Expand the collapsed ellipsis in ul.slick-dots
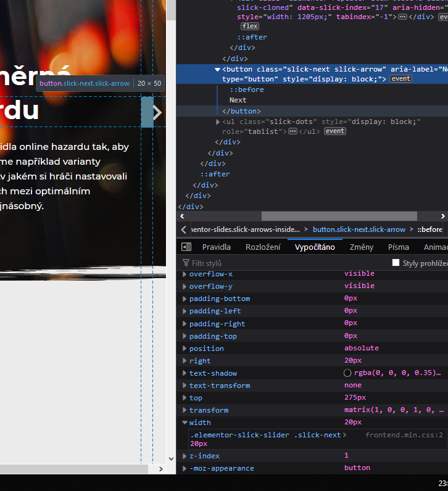Image resolution: width=448 pixels, height=491 pixels. coord(292,131)
